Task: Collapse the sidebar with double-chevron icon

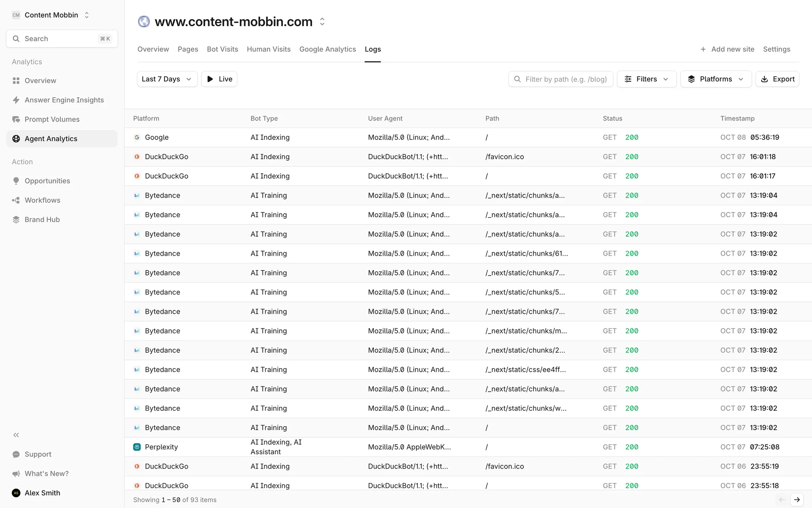Action: (16, 435)
